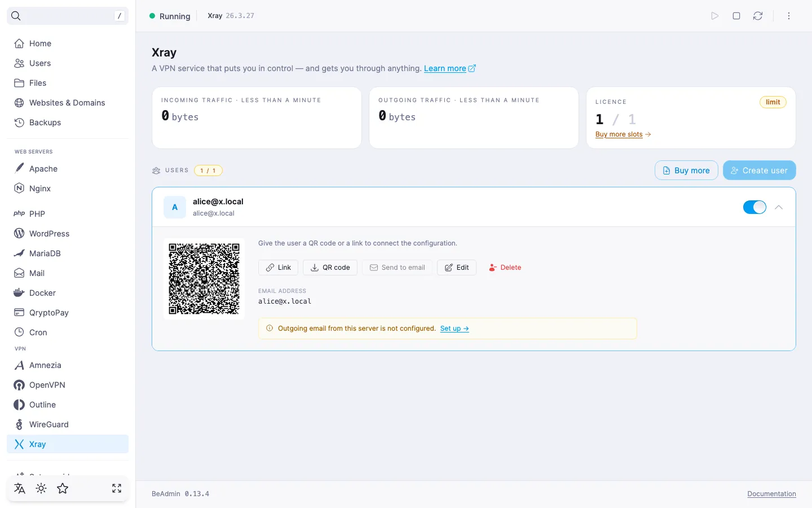Screen dimensions: 812x508
Task: Click the Incoming traffic 0 bytes value
Action: [180, 116]
